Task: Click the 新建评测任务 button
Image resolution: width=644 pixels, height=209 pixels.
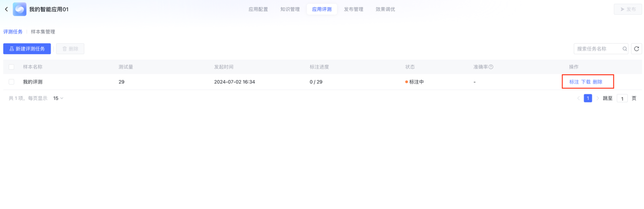Action: pyautogui.click(x=27, y=49)
